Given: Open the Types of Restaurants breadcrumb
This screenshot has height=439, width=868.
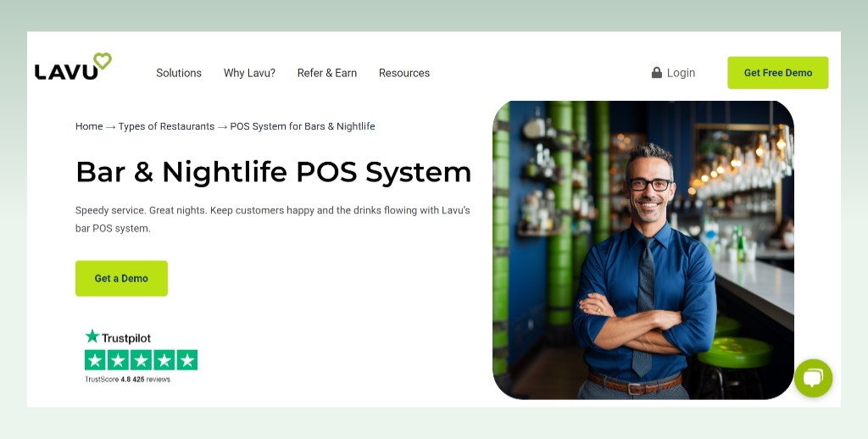Looking at the screenshot, I should pyautogui.click(x=166, y=126).
